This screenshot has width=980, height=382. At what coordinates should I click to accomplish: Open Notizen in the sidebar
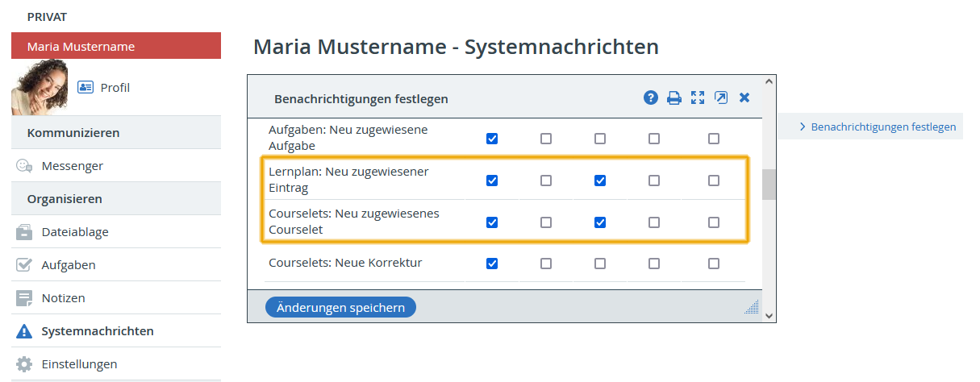[63, 298]
